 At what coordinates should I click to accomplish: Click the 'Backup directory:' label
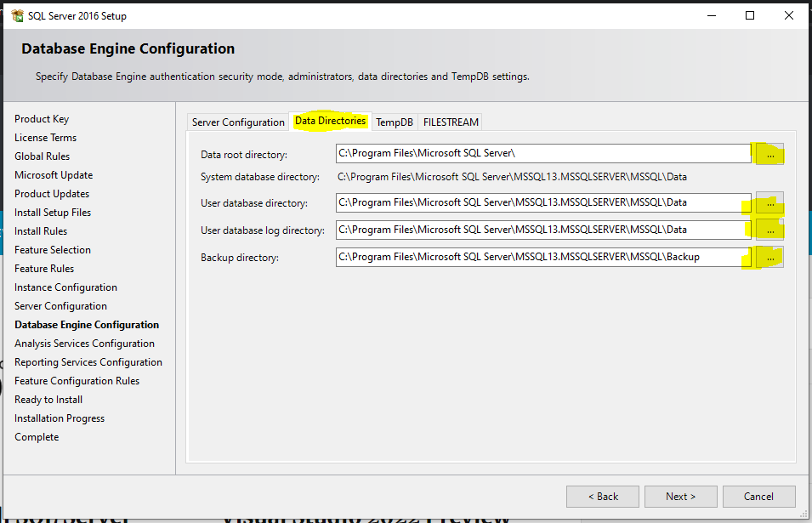pos(240,258)
